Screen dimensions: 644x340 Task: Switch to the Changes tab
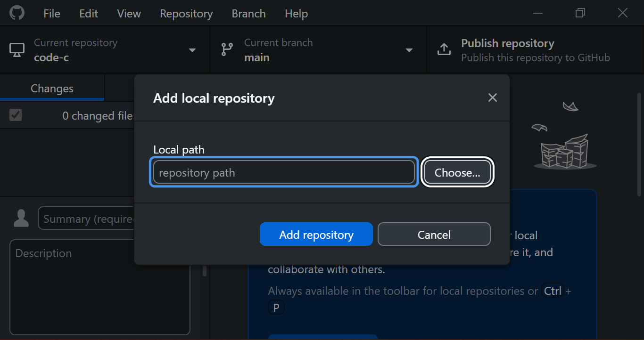click(52, 89)
